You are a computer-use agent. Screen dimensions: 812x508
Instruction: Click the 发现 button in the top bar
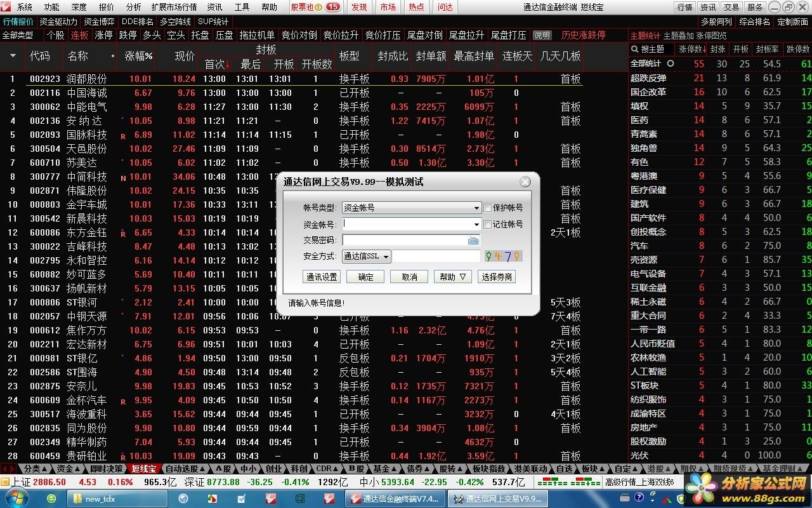coord(359,7)
